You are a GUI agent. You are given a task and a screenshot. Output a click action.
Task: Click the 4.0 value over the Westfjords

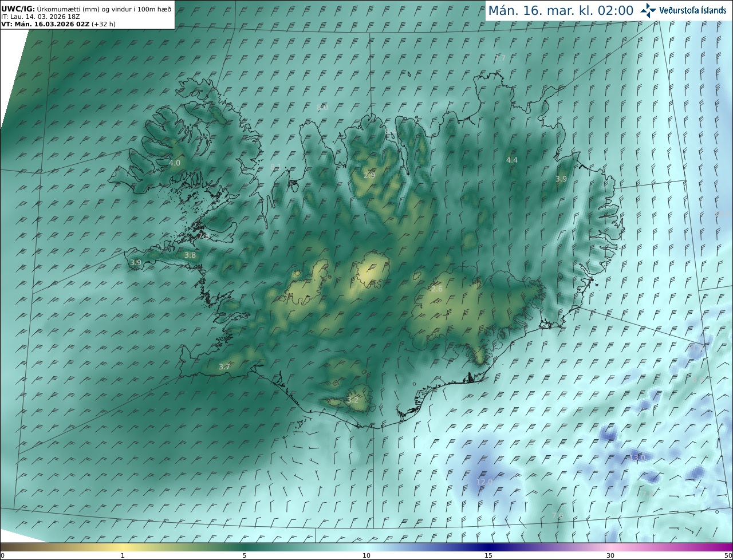[175, 163]
